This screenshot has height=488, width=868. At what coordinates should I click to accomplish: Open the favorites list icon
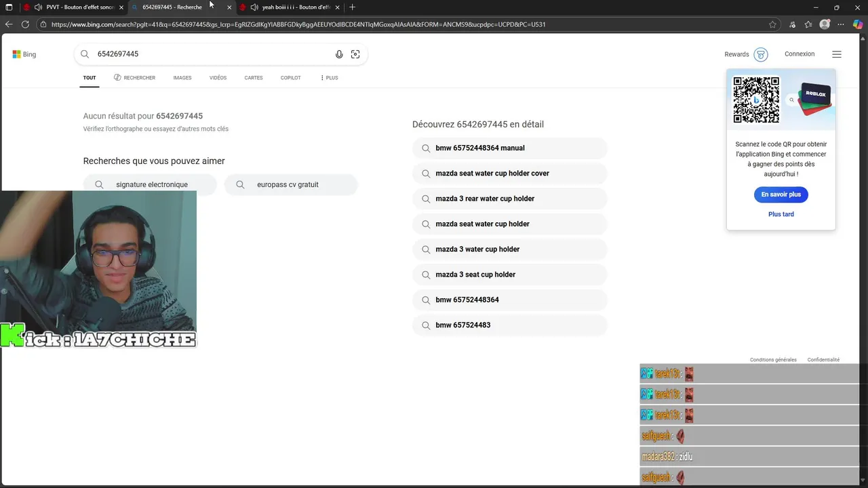click(808, 24)
